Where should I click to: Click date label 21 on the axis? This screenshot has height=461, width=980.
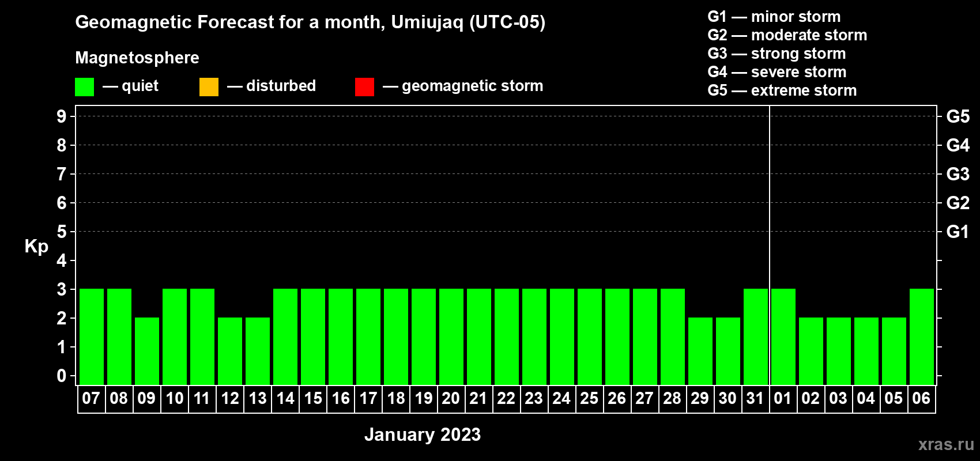tap(478, 399)
